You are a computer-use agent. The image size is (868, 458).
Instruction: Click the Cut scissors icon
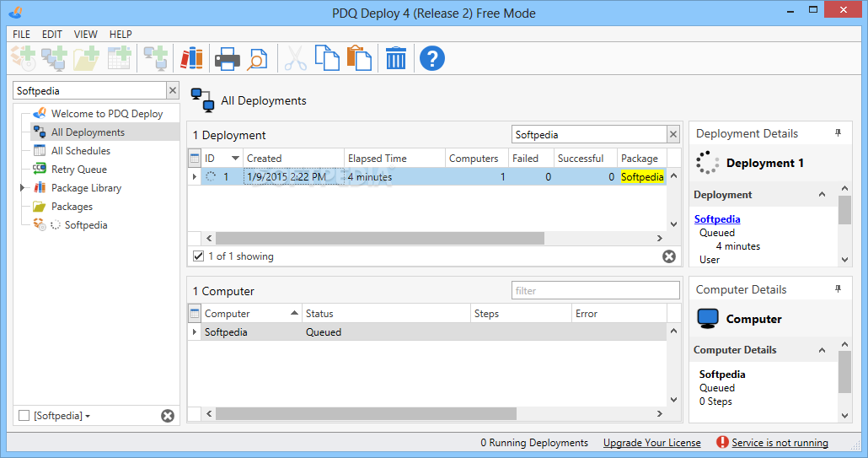296,58
